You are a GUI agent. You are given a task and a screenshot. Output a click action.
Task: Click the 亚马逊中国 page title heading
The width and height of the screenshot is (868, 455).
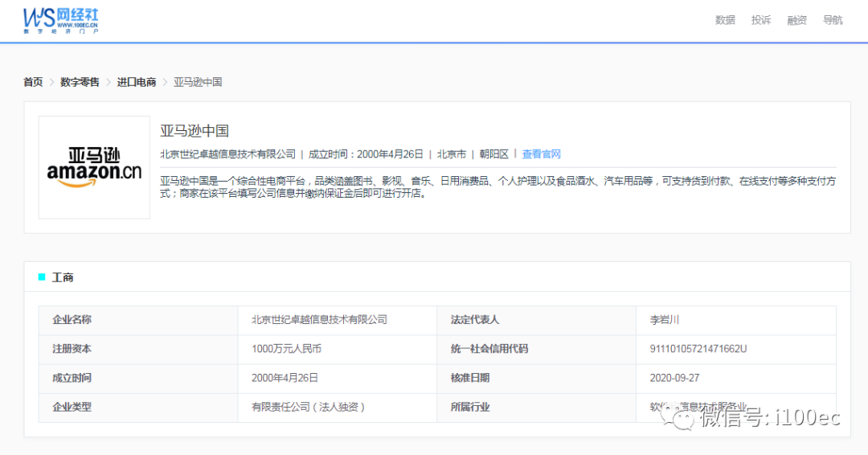pyautogui.click(x=194, y=130)
